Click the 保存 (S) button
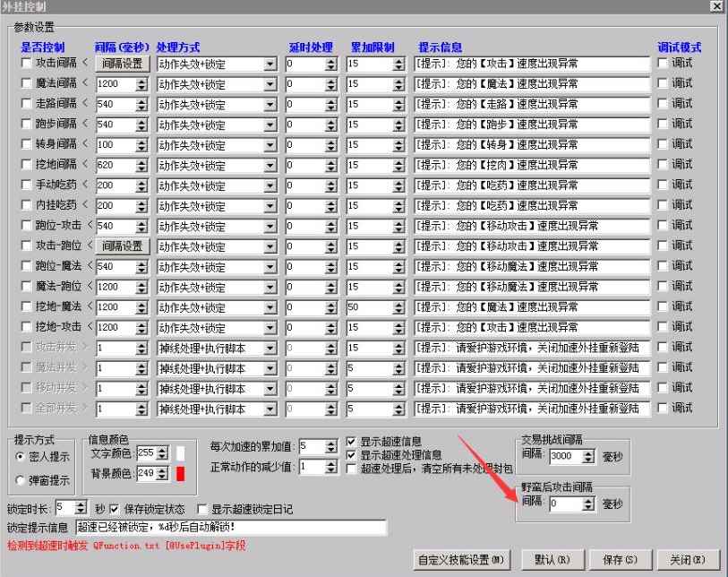This screenshot has width=728, height=577. coord(621,560)
